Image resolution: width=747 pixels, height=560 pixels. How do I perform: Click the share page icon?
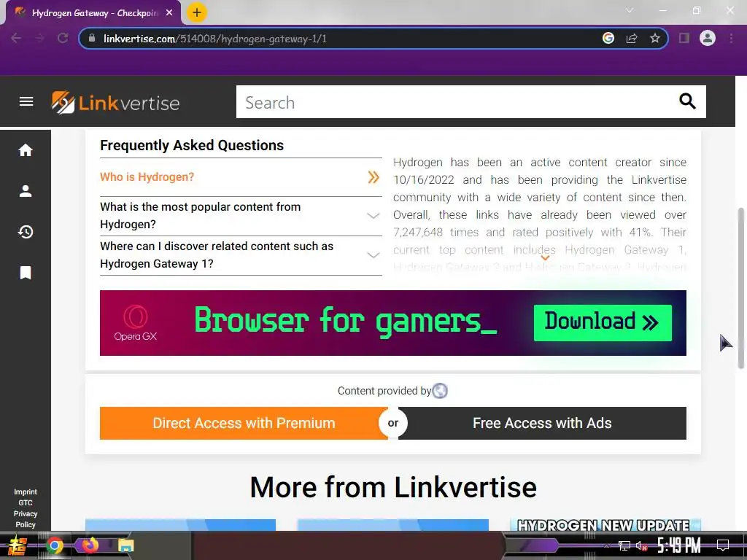pyautogui.click(x=632, y=38)
